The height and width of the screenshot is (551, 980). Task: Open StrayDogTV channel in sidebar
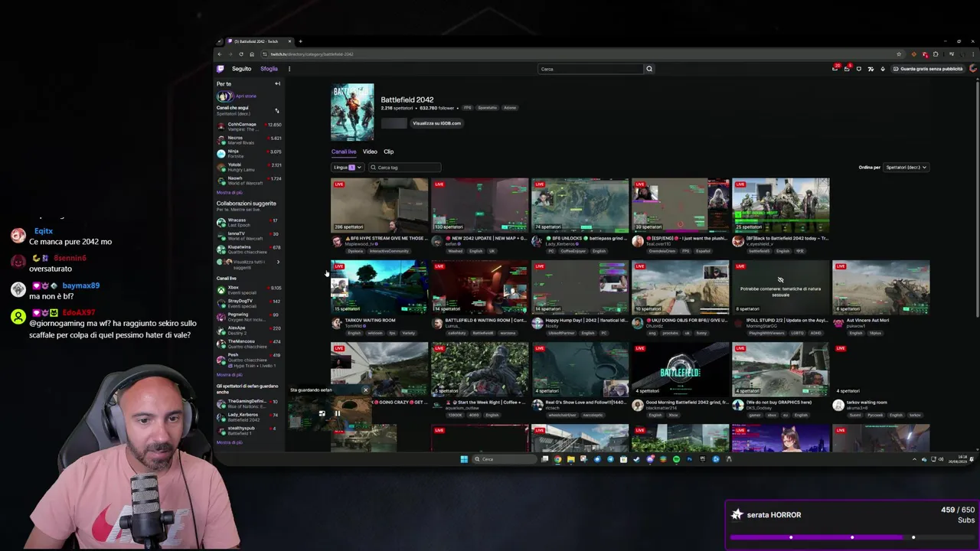click(249, 303)
